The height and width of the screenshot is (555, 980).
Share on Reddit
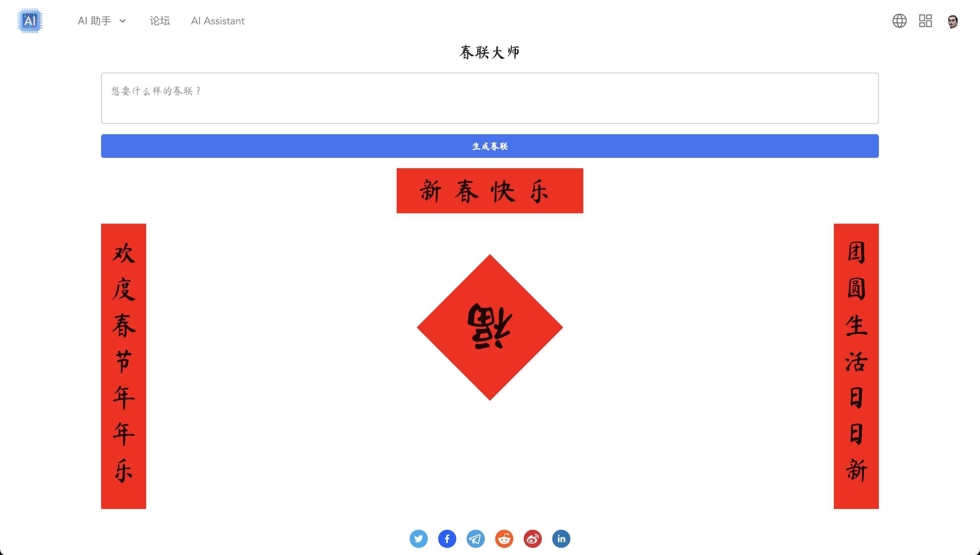coord(504,538)
